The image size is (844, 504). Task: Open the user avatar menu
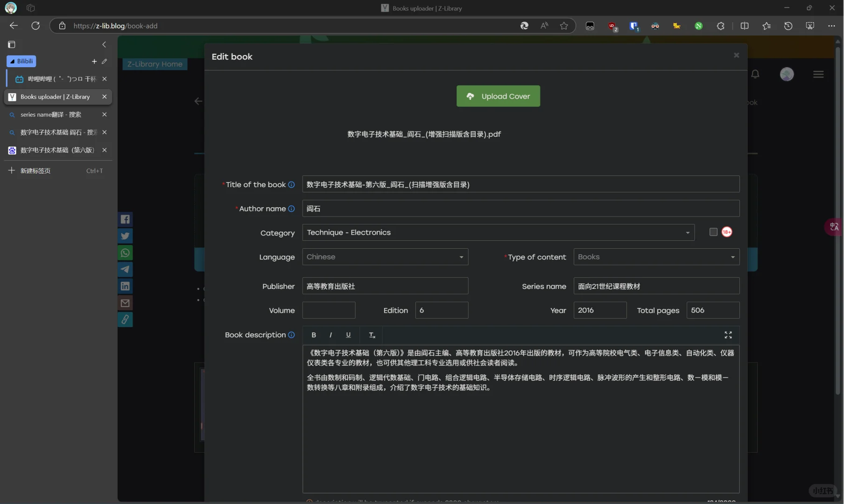[x=787, y=74]
